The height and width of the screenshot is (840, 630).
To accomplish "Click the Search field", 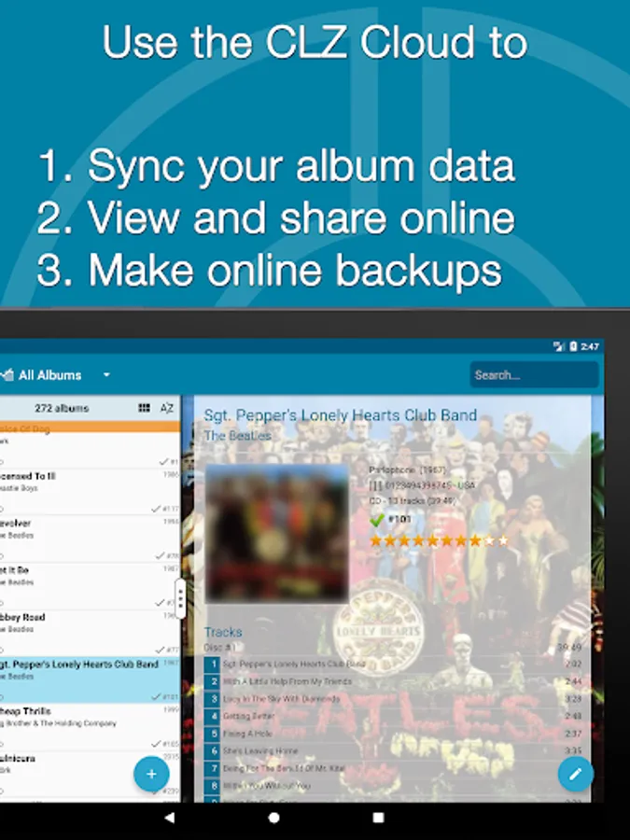I will [534, 374].
